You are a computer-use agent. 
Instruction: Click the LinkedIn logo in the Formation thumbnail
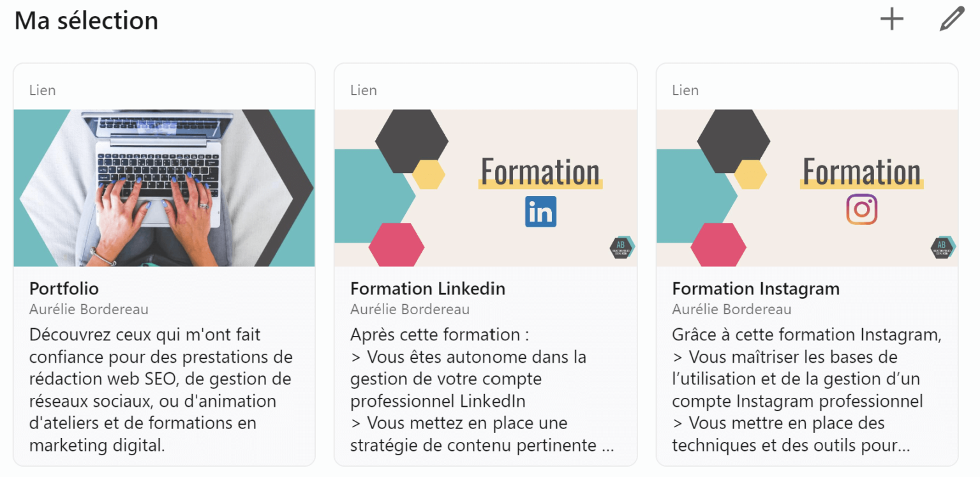tap(540, 211)
